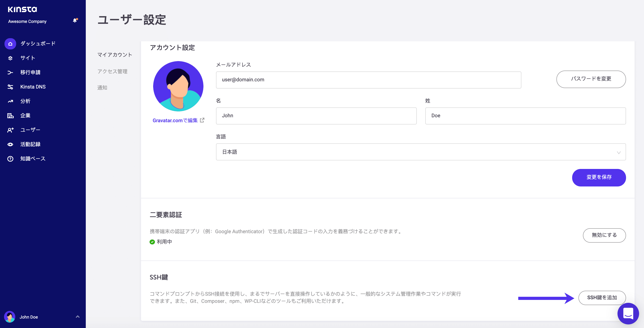
Task: Click the メールアドレス input field
Action: click(368, 80)
